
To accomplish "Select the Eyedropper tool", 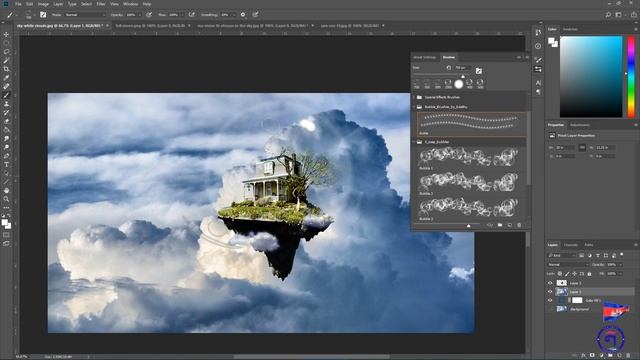I will 6,78.
